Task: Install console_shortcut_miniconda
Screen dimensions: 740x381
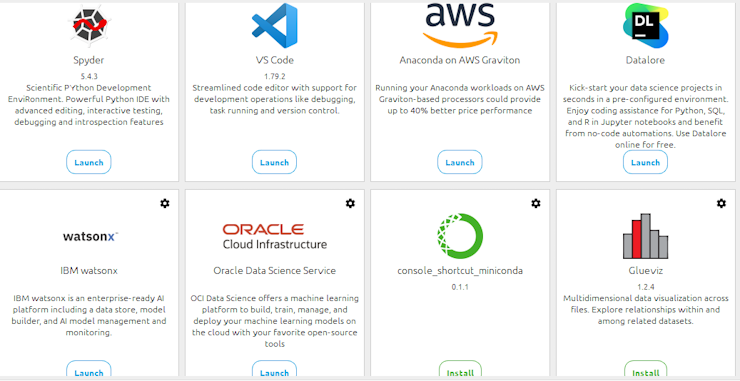Action: tap(460, 370)
